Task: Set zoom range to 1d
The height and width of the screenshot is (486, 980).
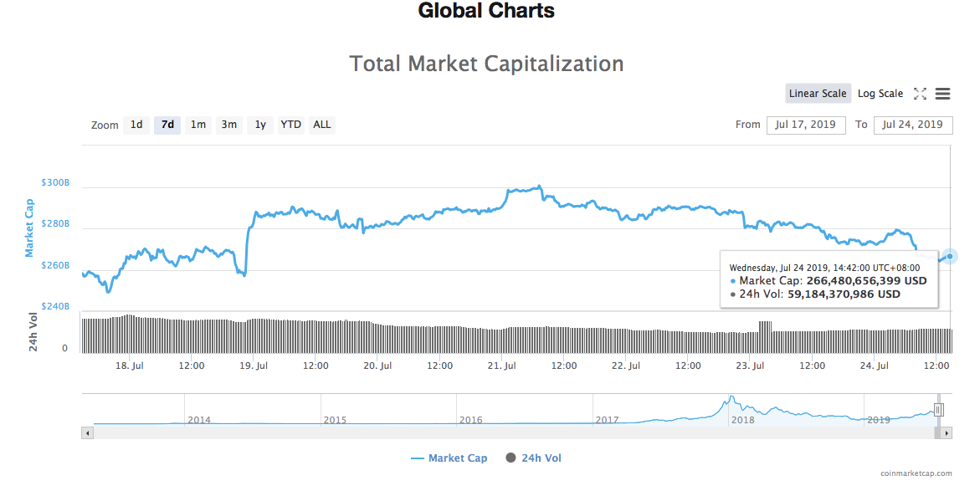Action: point(136,125)
